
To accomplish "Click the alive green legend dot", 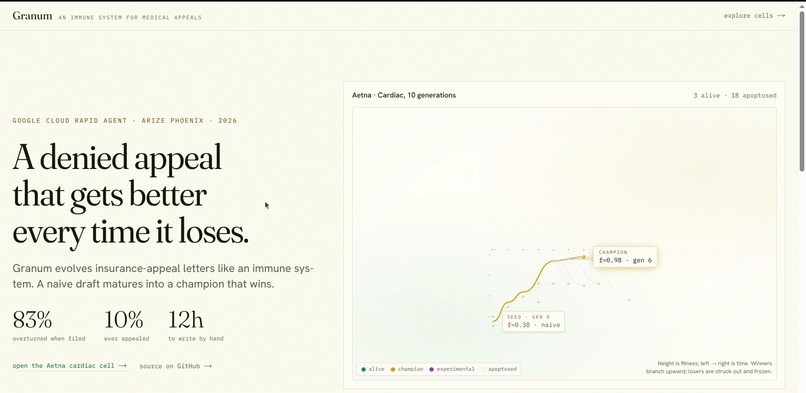I will [x=364, y=369].
